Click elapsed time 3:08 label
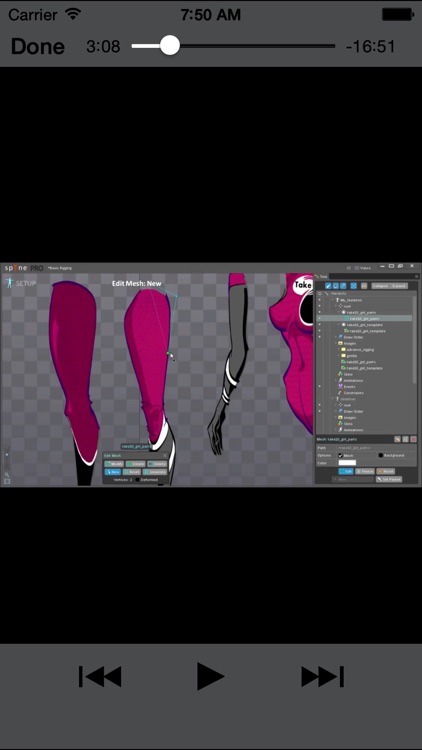The width and height of the screenshot is (422, 750). (x=103, y=46)
